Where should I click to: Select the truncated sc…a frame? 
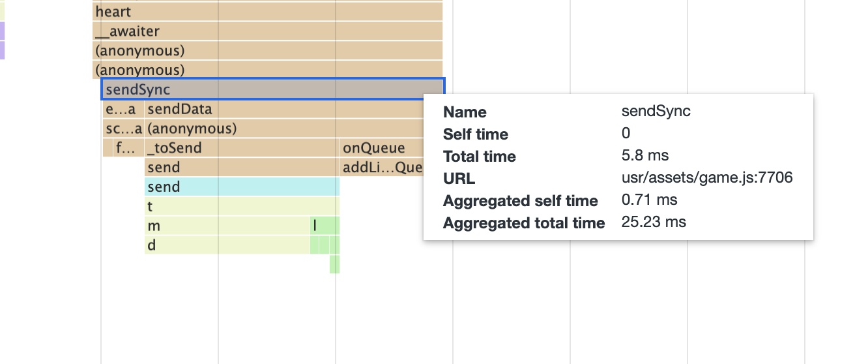tap(124, 129)
